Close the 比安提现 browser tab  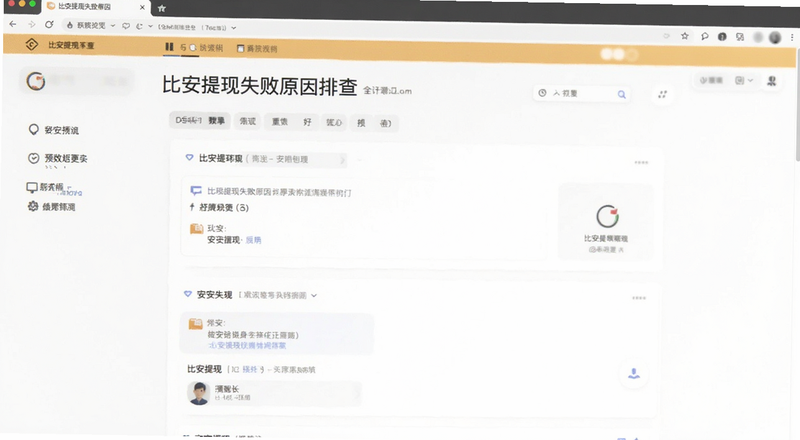(142, 7)
